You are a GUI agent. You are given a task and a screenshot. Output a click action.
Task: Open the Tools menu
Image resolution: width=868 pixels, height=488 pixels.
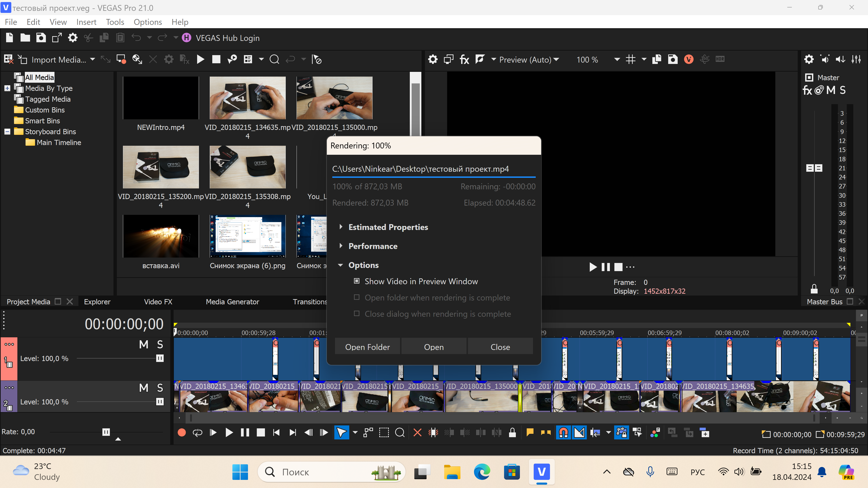click(115, 22)
